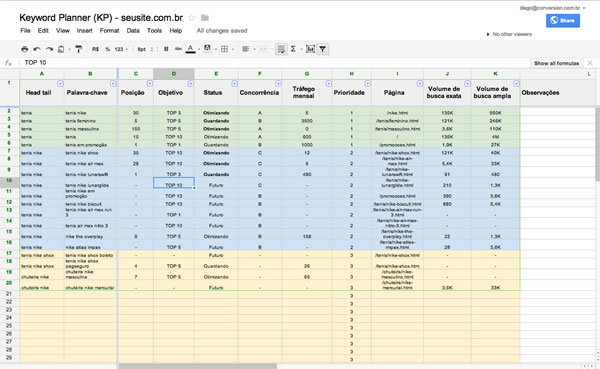
Task: Click the Merge cells icon
Action: point(263,49)
